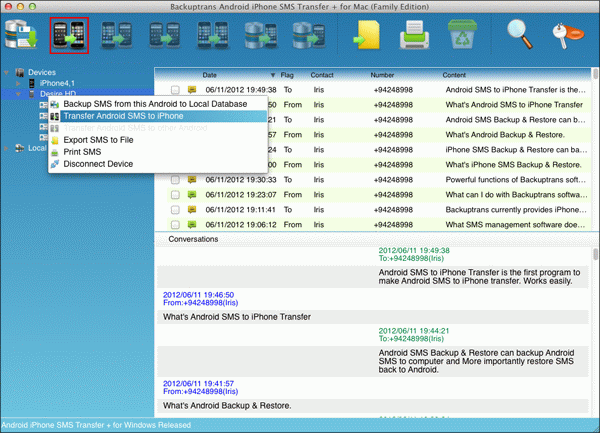Click the green message icon of 19:06:12 row

(192, 225)
